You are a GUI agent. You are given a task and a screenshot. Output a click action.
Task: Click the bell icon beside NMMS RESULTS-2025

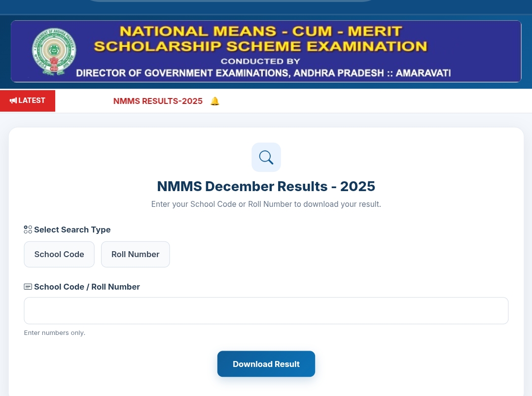click(x=215, y=101)
